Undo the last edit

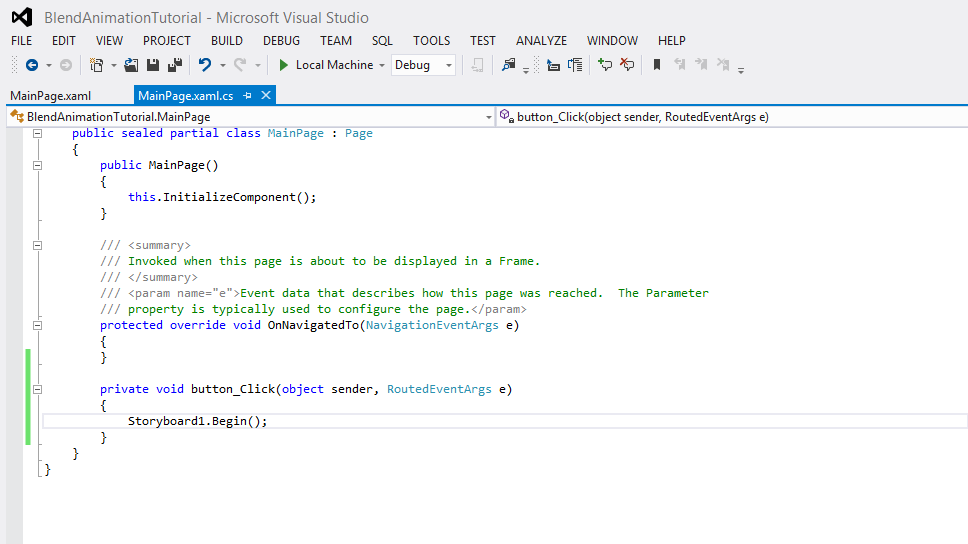[x=204, y=65]
